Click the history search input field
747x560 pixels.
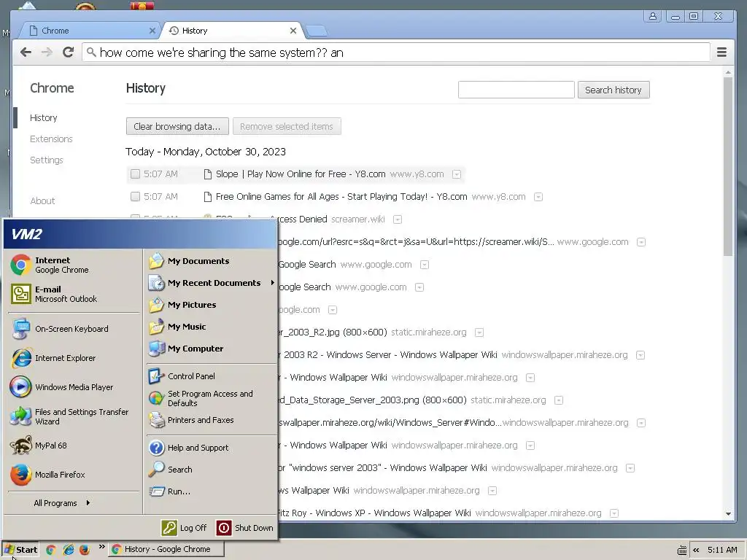click(x=516, y=90)
